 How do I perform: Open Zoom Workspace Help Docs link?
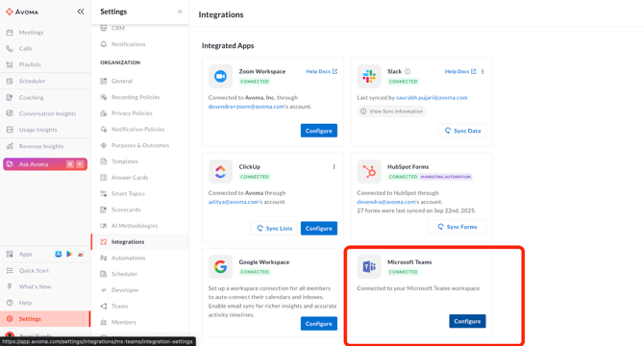pos(322,71)
